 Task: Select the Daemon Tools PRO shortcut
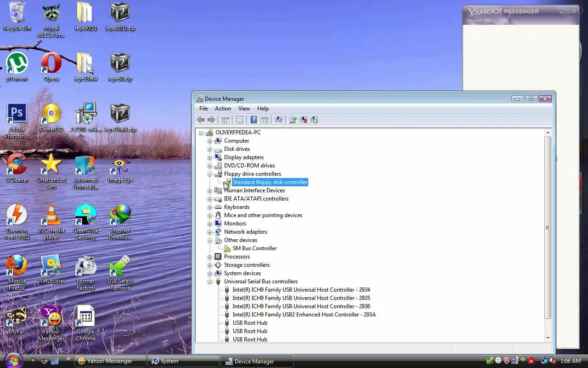pyautogui.click(x=17, y=222)
